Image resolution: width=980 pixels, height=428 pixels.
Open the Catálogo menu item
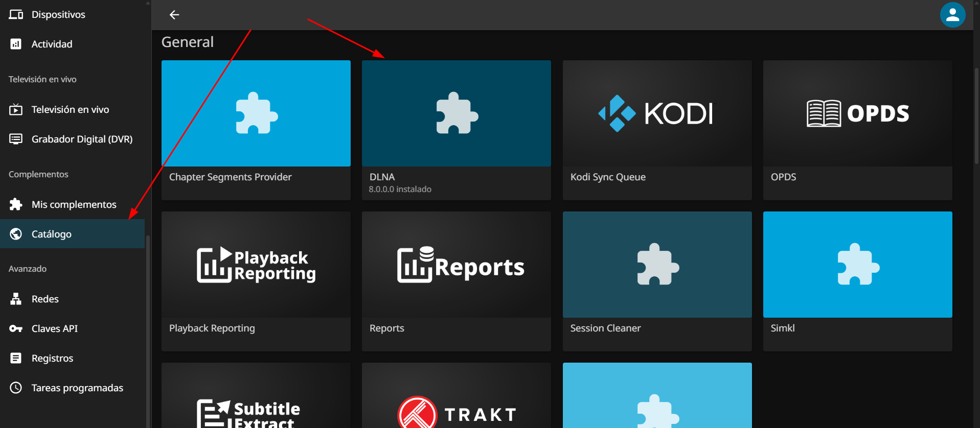pyautogui.click(x=52, y=234)
